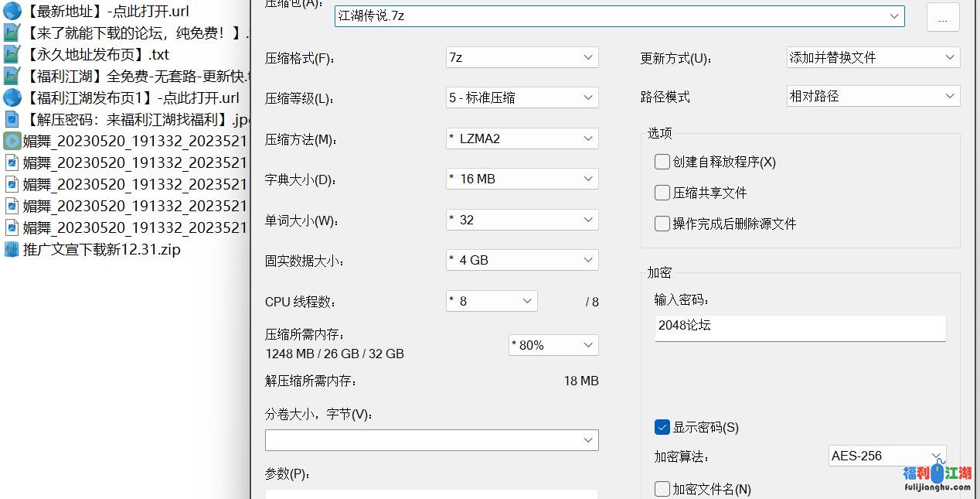This screenshot has width=980, height=499.
Task: Select the 【永久地址发布页】.txt file icon
Action: point(12,55)
